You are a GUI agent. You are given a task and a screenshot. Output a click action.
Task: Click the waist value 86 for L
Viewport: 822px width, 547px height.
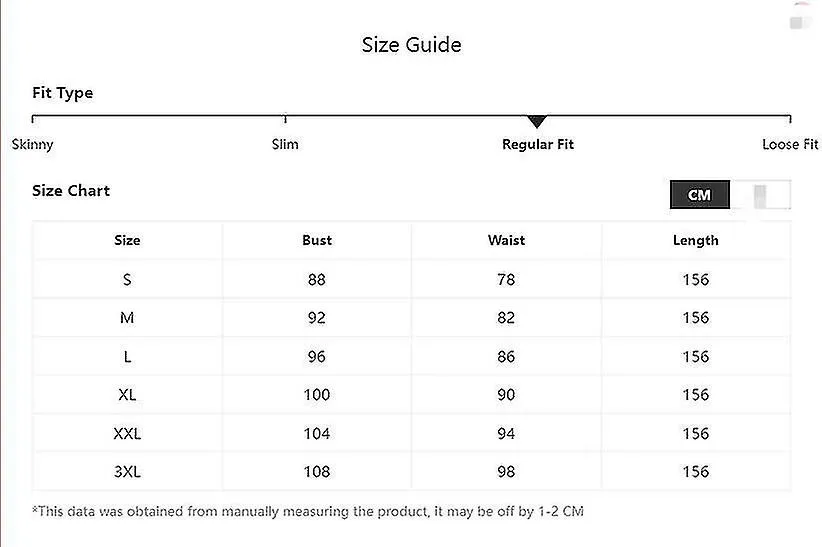[x=506, y=357]
